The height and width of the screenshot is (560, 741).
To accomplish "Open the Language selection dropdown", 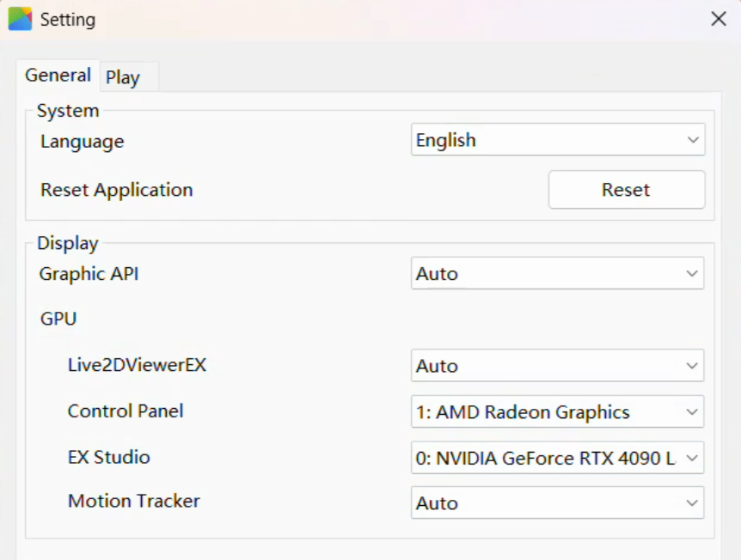I will coord(558,140).
